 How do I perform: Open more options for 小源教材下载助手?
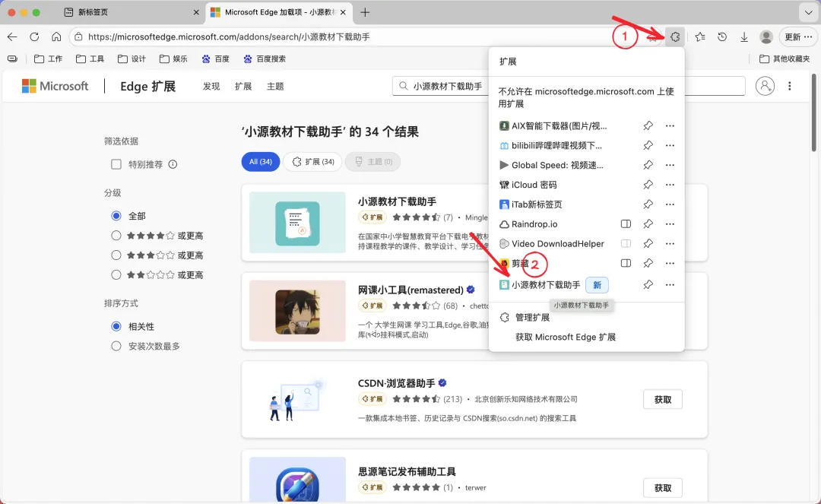pyautogui.click(x=670, y=285)
